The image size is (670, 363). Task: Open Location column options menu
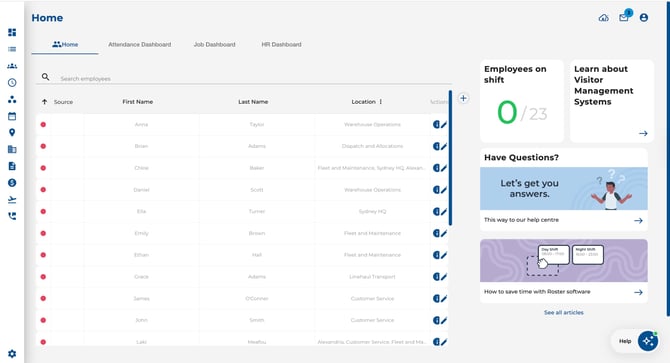click(380, 102)
